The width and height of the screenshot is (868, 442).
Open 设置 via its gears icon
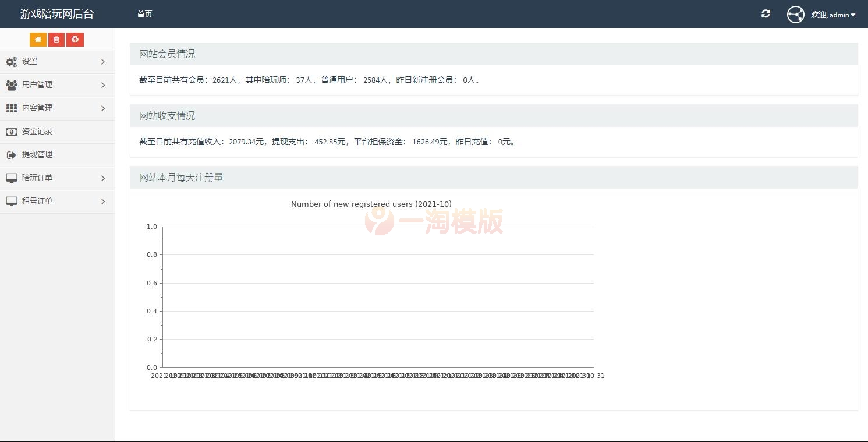tap(11, 62)
